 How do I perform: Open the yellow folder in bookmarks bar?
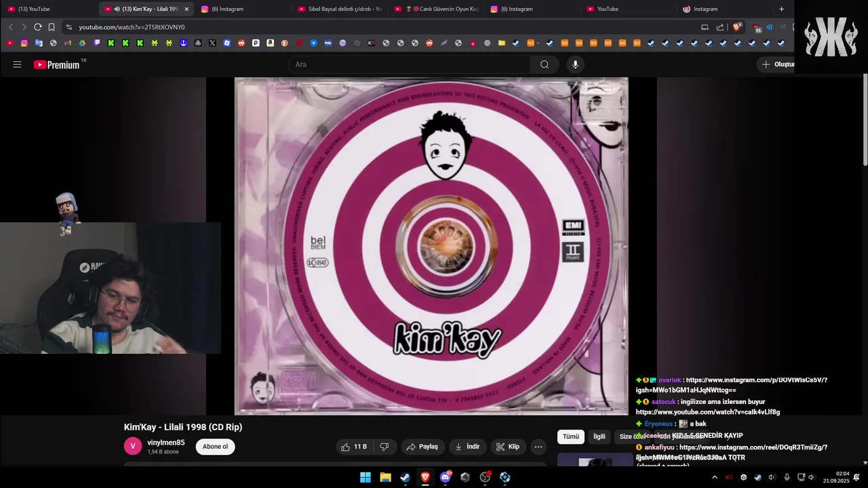[502, 43]
